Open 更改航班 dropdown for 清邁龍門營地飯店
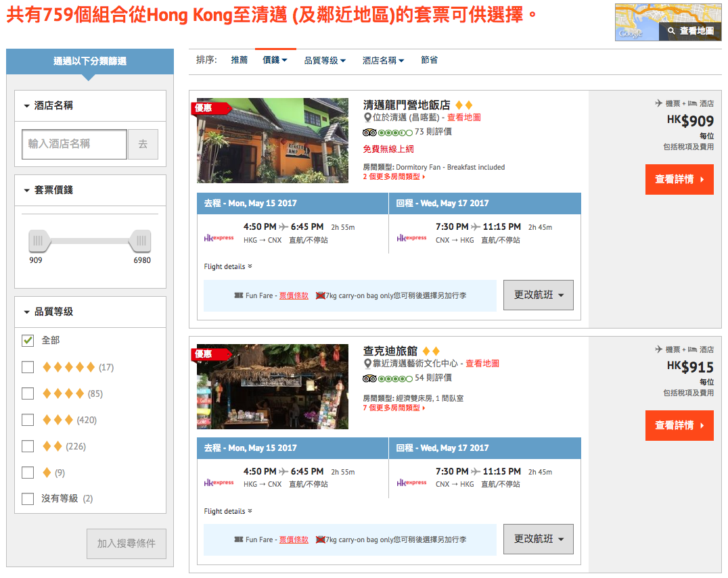Image resolution: width=728 pixels, height=578 pixels. 539,295
